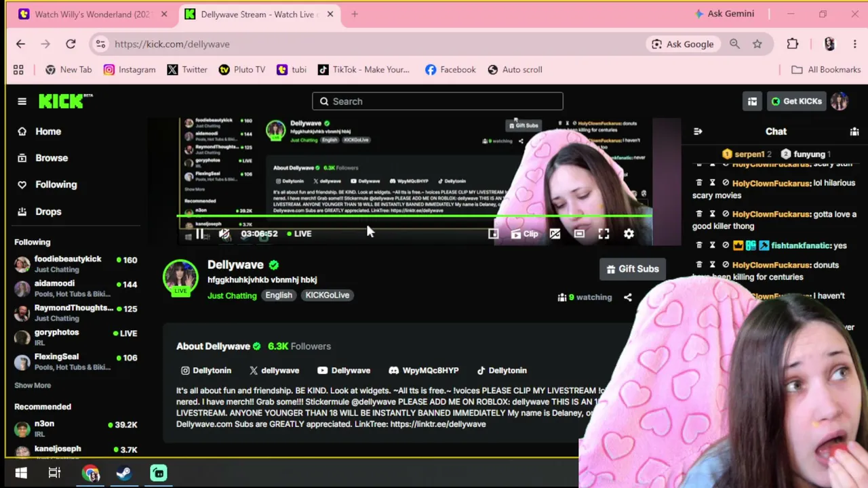Open the TikTok Dellytonin link
The height and width of the screenshot is (488, 868).
[502, 371]
